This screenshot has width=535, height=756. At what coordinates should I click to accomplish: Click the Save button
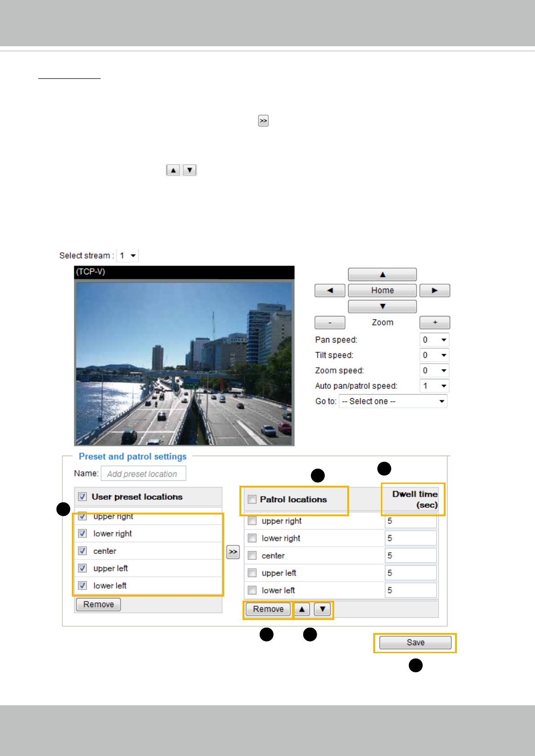click(x=415, y=642)
